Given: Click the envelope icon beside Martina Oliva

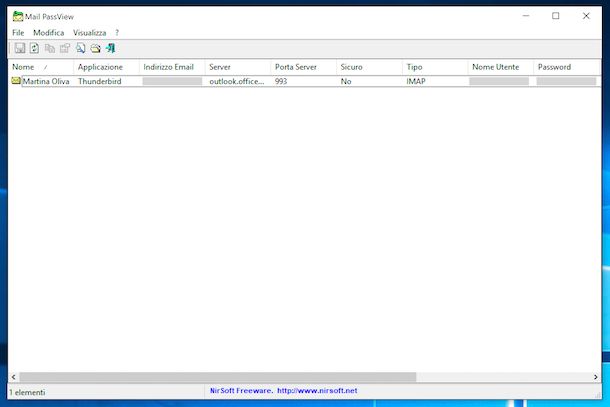Looking at the screenshot, I should coord(16,81).
